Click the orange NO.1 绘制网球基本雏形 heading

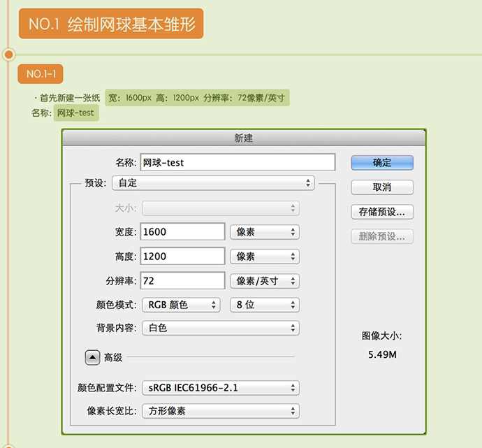tap(110, 24)
